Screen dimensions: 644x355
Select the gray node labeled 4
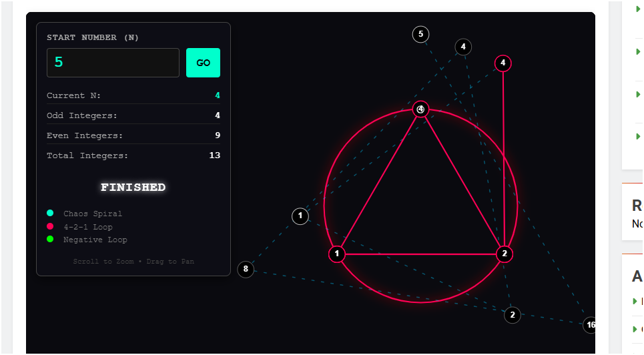(463, 47)
